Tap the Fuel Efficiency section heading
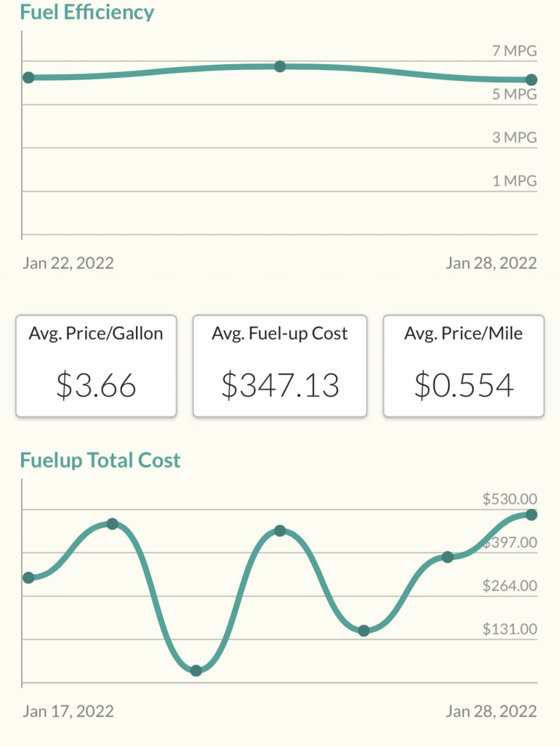The width and height of the screenshot is (560, 747). point(87,12)
